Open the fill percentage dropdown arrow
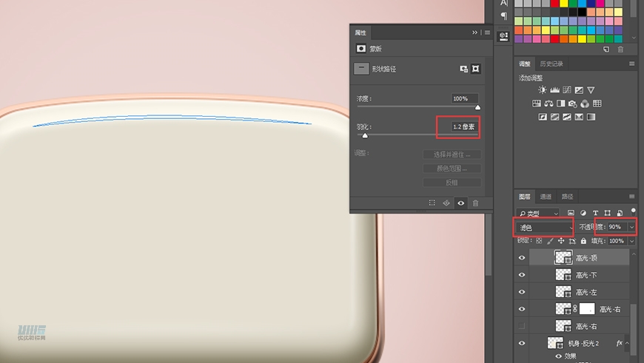 point(631,241)
